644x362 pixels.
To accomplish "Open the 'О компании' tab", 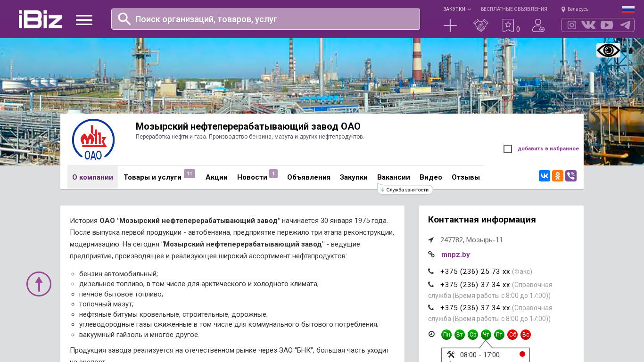I will coord(92,177).
